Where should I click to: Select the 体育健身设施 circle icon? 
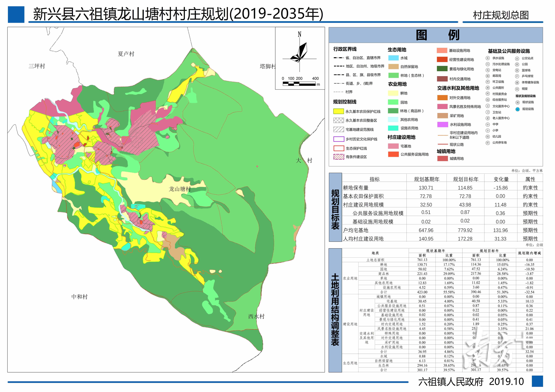point(517,82)
